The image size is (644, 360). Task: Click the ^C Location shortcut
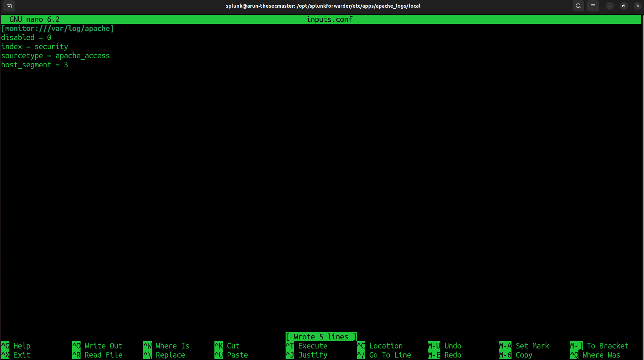(x=380, y=346)
